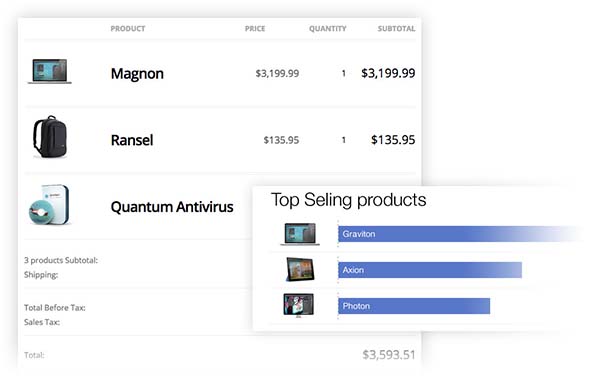
Task: Select the Graviton sales bar
Action: coord(459,234)
